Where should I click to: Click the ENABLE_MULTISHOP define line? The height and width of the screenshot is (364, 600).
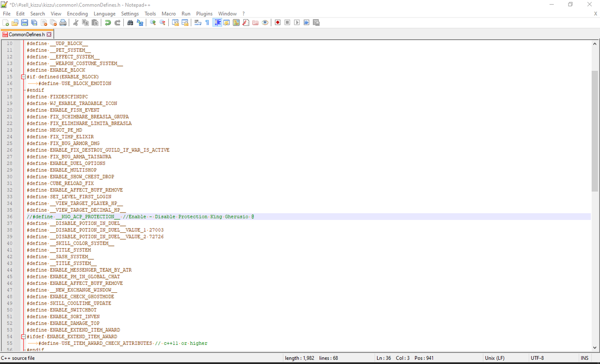62,170
